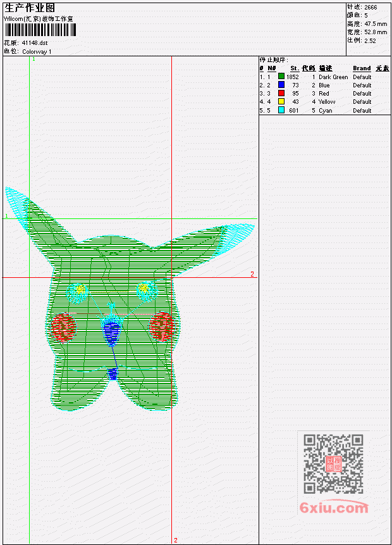Select the 'Dark Green' description text
392x545 pixels.
tap(333, 77)
